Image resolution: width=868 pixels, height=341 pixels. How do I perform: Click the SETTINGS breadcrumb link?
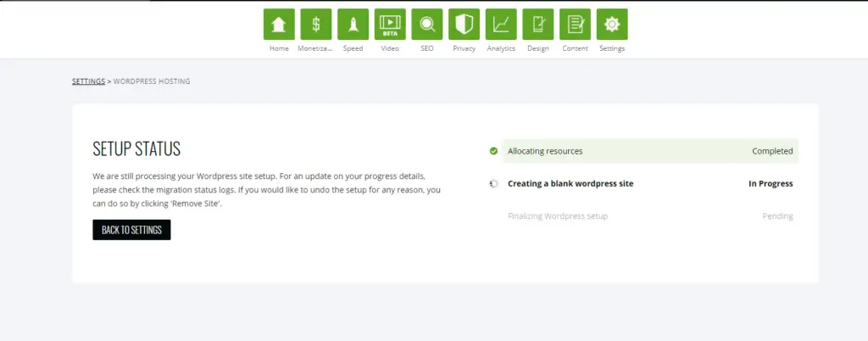click(88, 81)
